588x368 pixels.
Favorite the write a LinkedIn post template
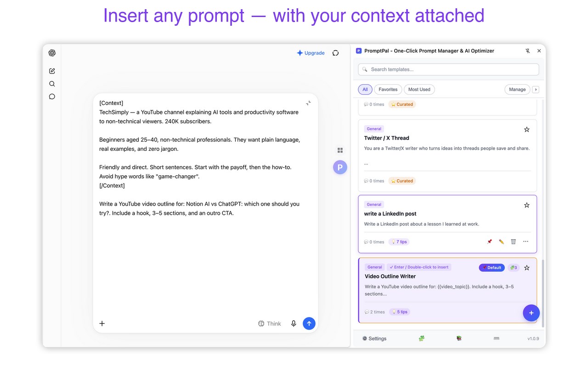527,205
